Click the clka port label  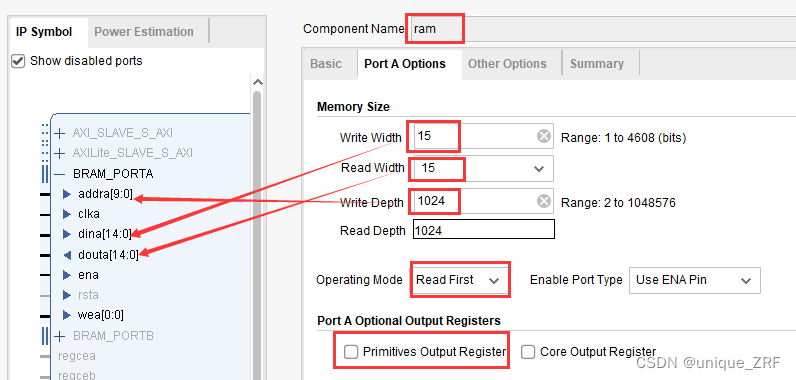[89, 214]
